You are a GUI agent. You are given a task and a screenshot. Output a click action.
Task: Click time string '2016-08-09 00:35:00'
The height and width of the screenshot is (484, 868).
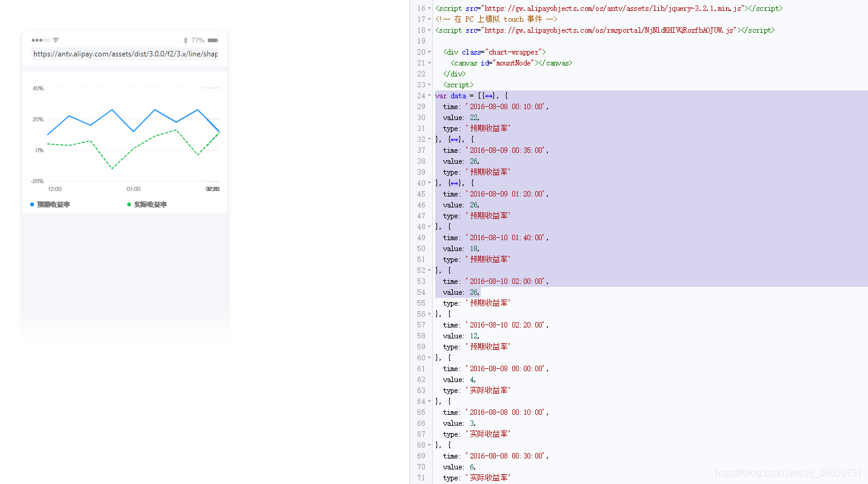(x=507, y=150)
